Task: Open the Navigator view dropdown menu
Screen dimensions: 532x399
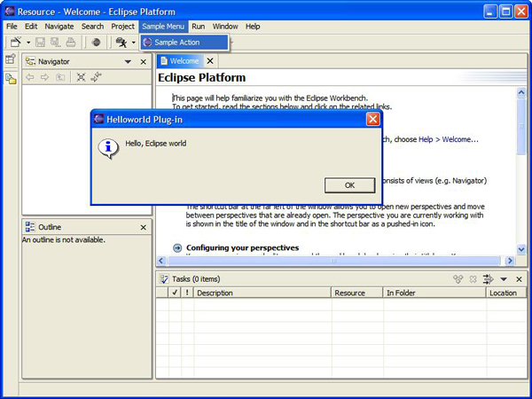Action: 128,62
